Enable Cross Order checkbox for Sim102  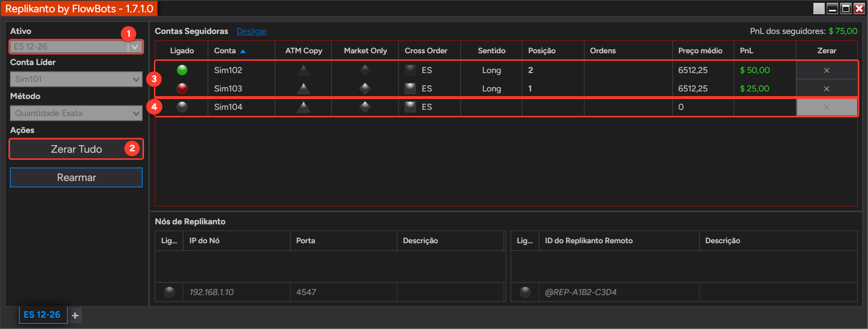click(x=410, y=70)
